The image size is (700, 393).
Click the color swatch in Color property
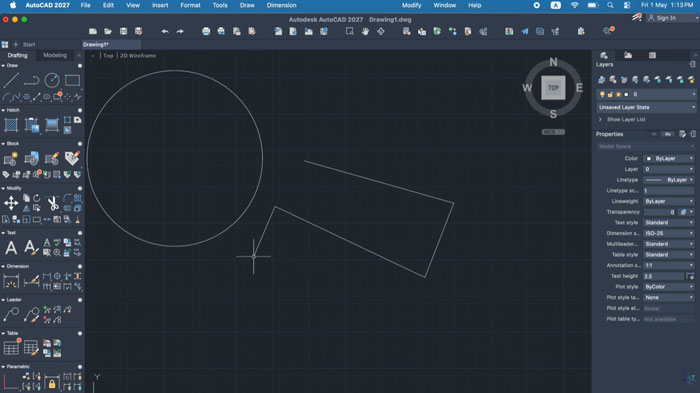[649, 159]
